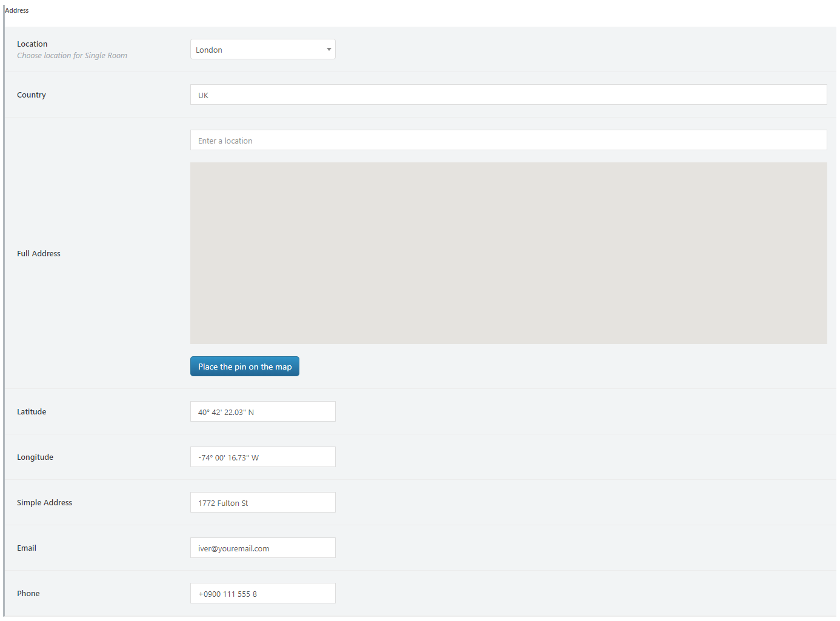Click the Email field with iver@youremail.com

(262, 548)
